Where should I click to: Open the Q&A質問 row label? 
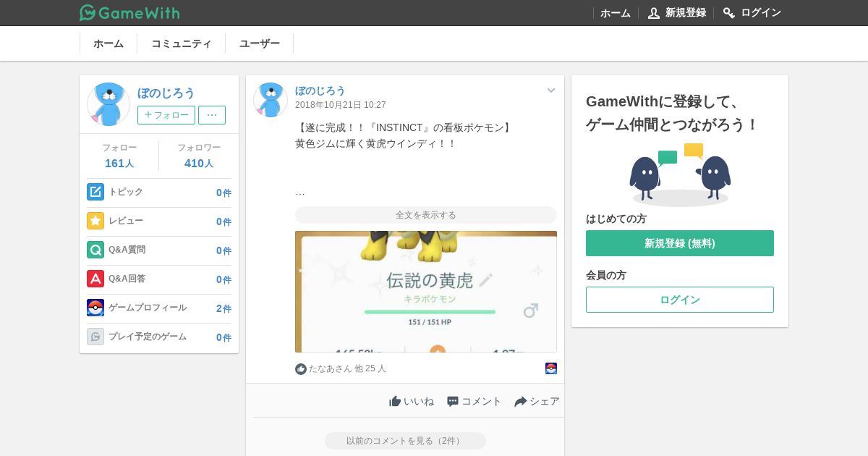(127, 250)
